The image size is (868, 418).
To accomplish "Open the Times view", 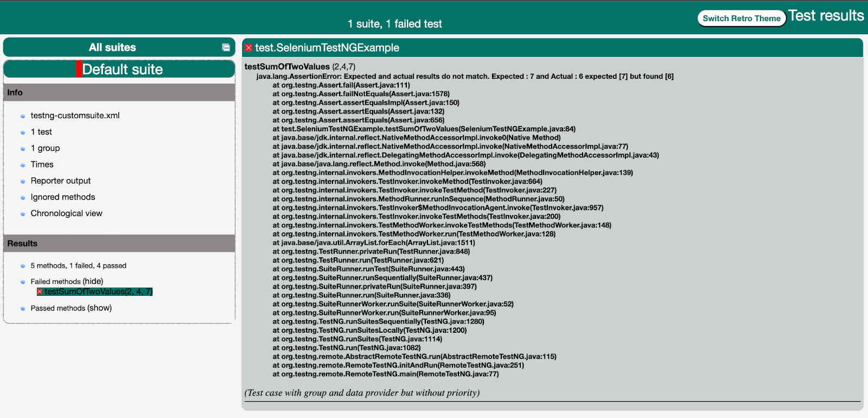I will tap(42, 164).
